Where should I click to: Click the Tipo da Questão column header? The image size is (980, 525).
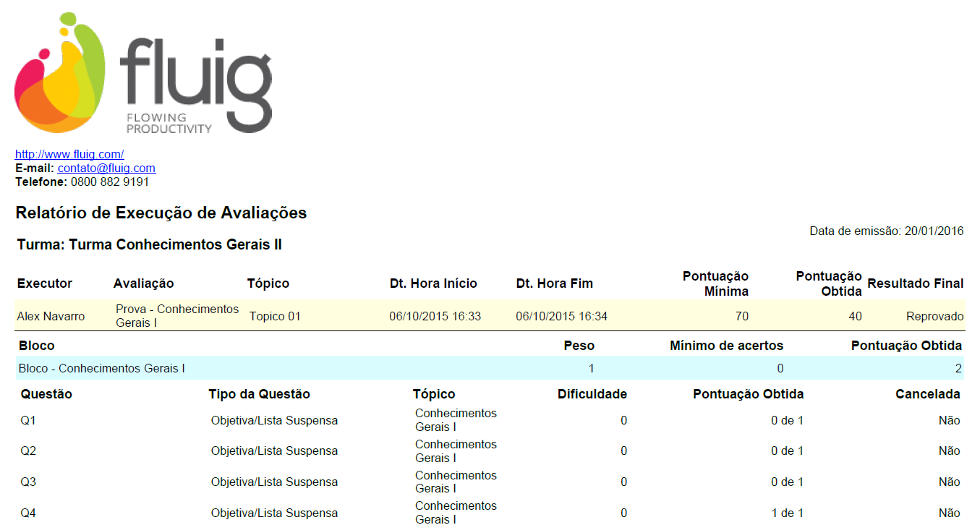[x=259, y=394]
